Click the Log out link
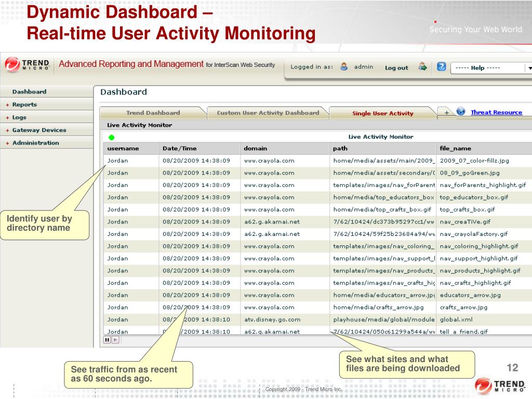This screenshot has width=532, height=399. coord(396,68)
